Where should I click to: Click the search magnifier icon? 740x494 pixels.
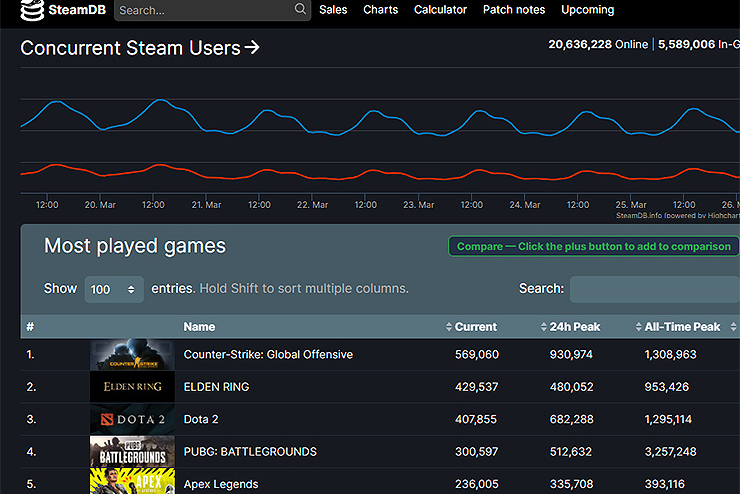pyautogui.click(x=300, y=9)
